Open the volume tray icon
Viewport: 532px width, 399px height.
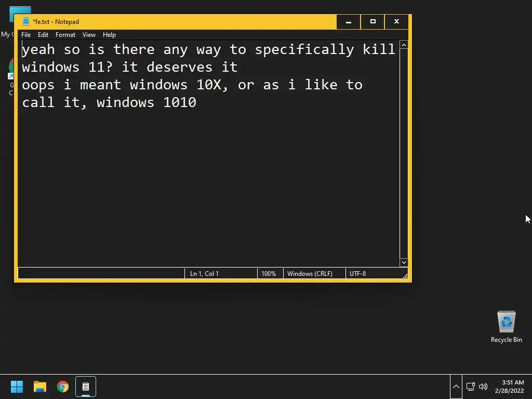click(483, 387)
